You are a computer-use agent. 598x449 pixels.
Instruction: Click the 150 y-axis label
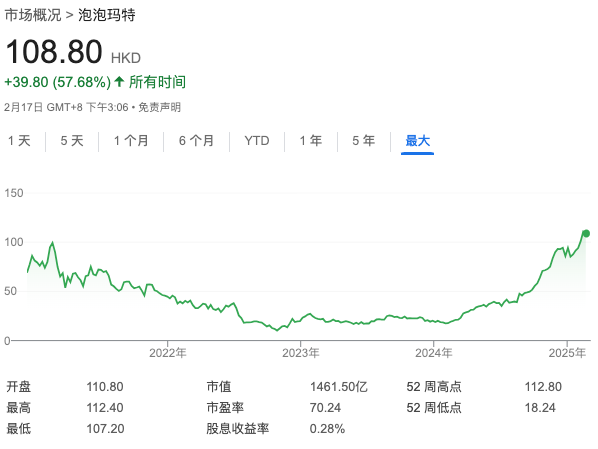click(14, 193)
